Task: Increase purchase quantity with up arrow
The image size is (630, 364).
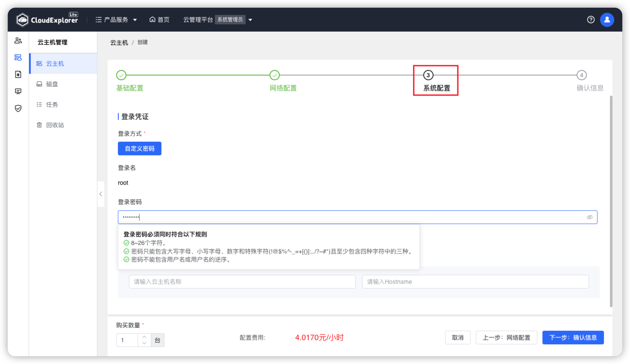Action: coord(144,337)
